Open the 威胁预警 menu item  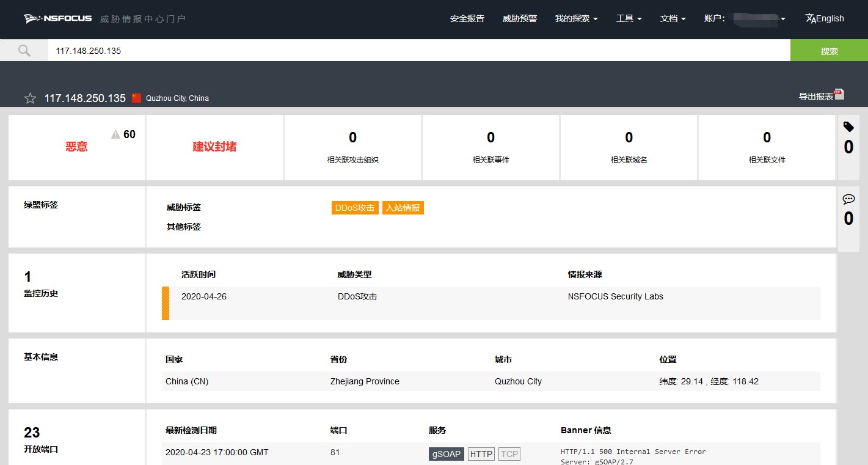tap(519, 18)
